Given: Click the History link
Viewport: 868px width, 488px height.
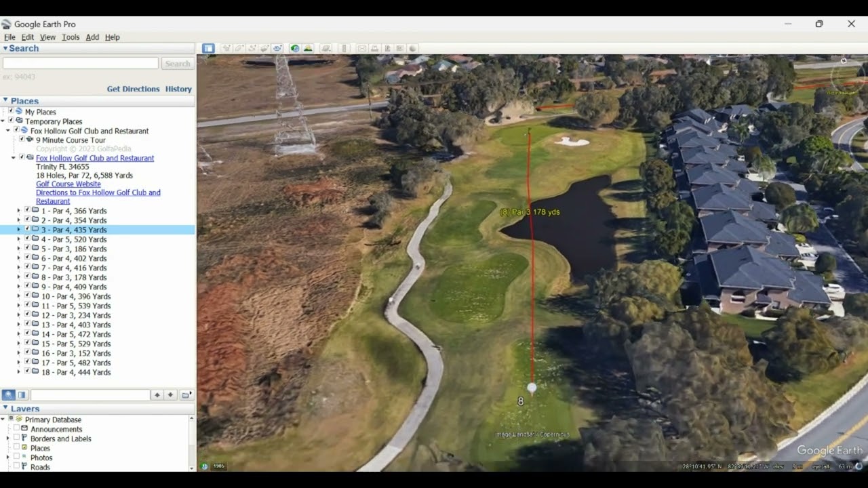Looking at the screenshot, I should 178,89.
